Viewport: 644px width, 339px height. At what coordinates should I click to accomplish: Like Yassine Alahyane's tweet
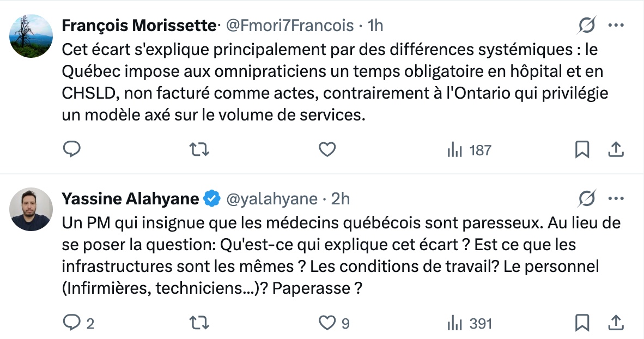click(327, 323)
